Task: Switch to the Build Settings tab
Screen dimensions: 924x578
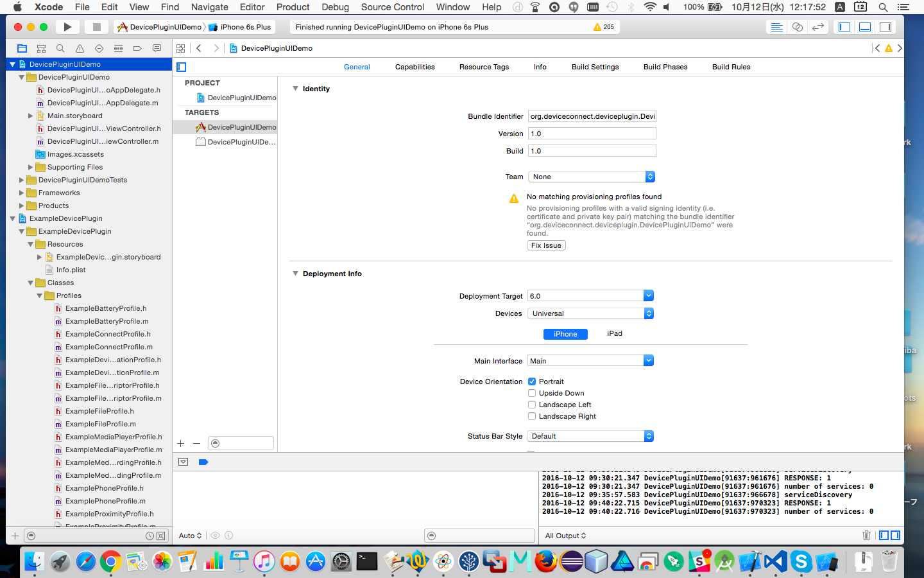Action: click(x=595, y=67)
